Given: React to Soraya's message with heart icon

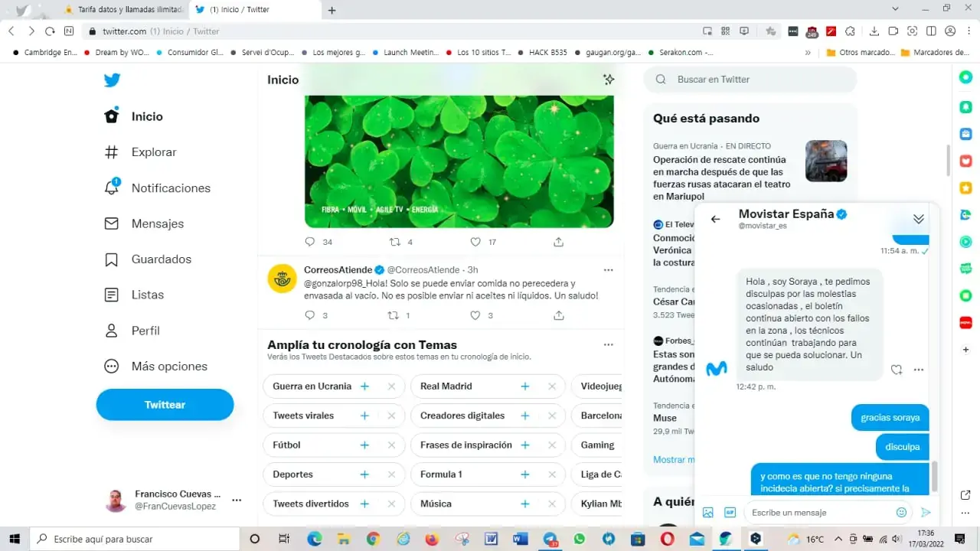Looking at the screenshot, I should (897, 370).
